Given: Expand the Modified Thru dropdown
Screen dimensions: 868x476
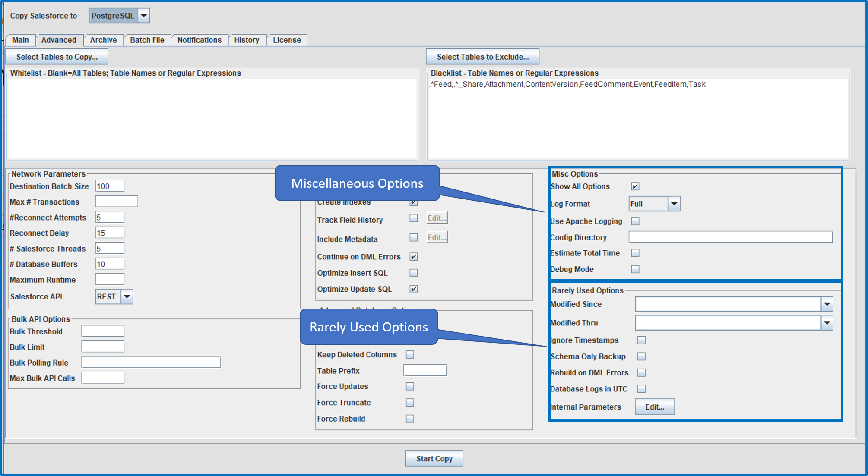Looking at the screenshot, I should point(827,323).
